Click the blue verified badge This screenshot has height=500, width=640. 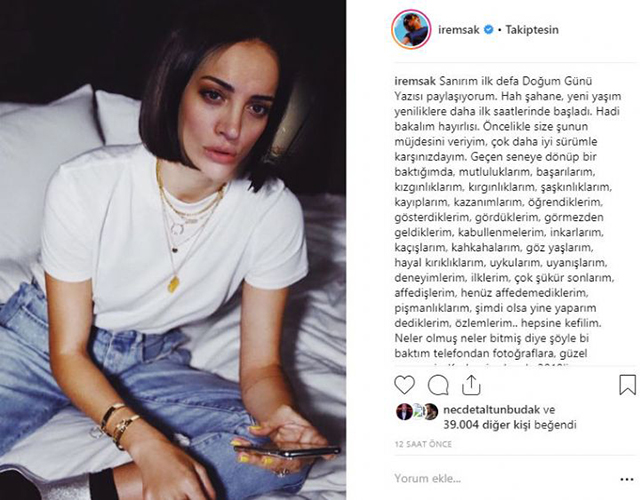coord(489,30)
